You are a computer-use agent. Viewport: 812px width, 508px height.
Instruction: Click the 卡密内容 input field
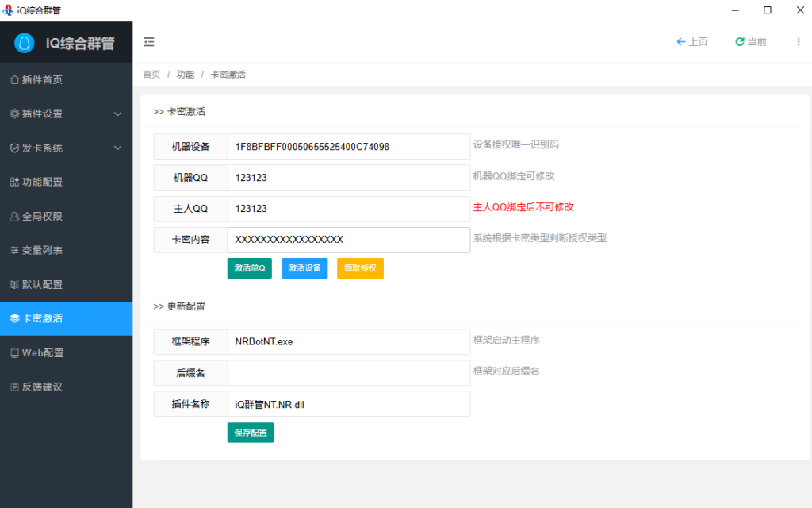[x=349, y=240]
